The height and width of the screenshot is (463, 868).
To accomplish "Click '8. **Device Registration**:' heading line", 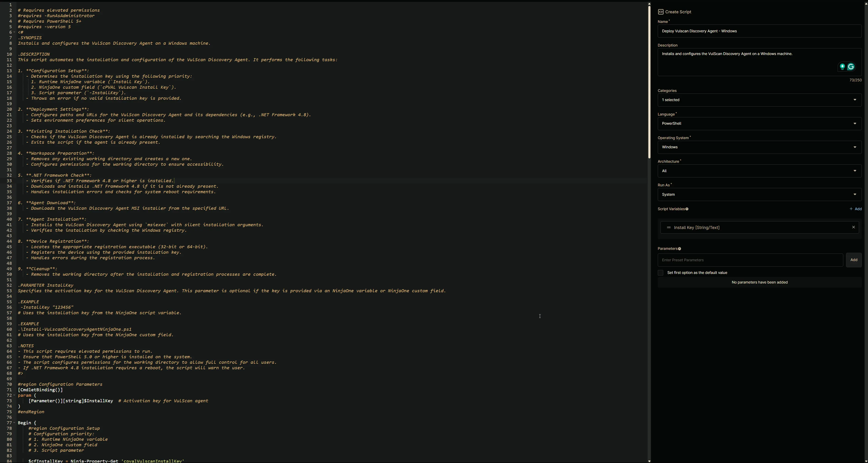I will point(53,241).
